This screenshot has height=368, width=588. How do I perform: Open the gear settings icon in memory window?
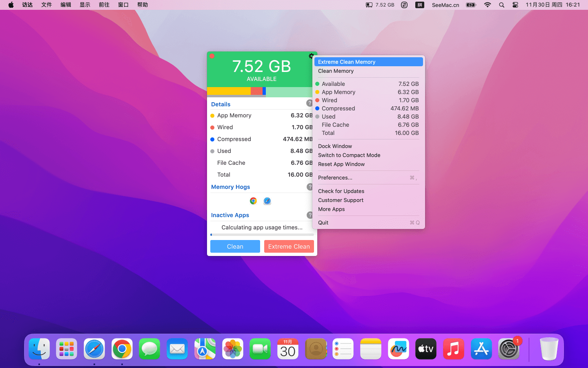(x=311, y=56)
